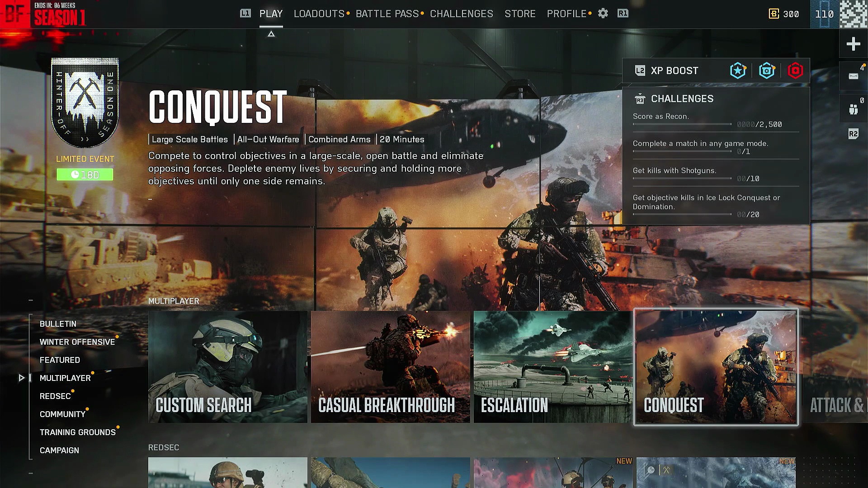Select the squad/friends icon on right sidebar
The width and height of the screenshot is (868, 488).
[x=854, y=108]
